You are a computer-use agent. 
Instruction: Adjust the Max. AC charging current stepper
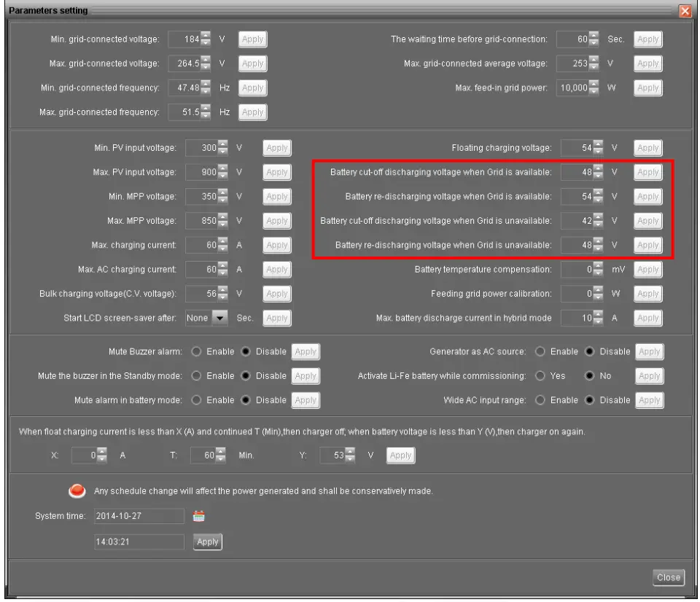point(222,270)
